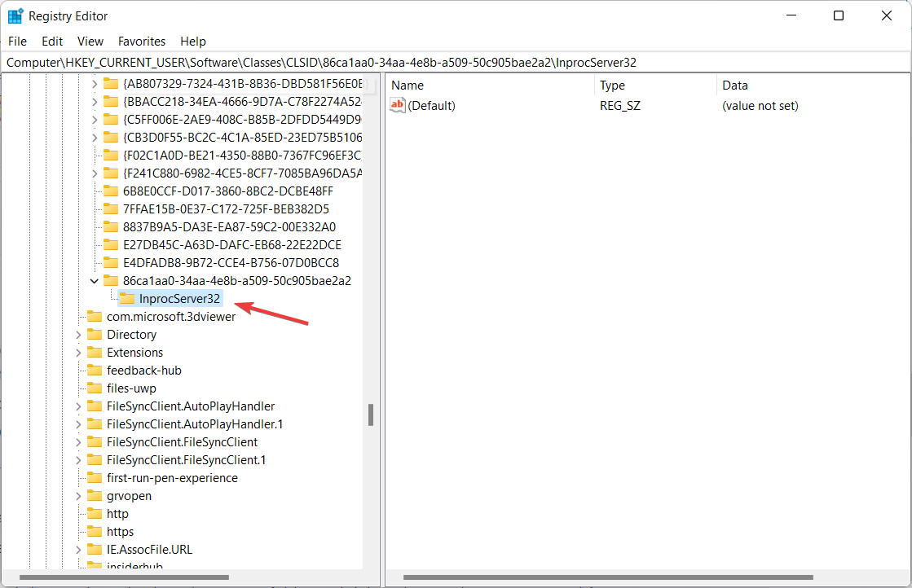Select the E4DFADB8-9B72-CCE4-B756-07D0BCC8 key

pyautogui.click(x=231, y=262)
